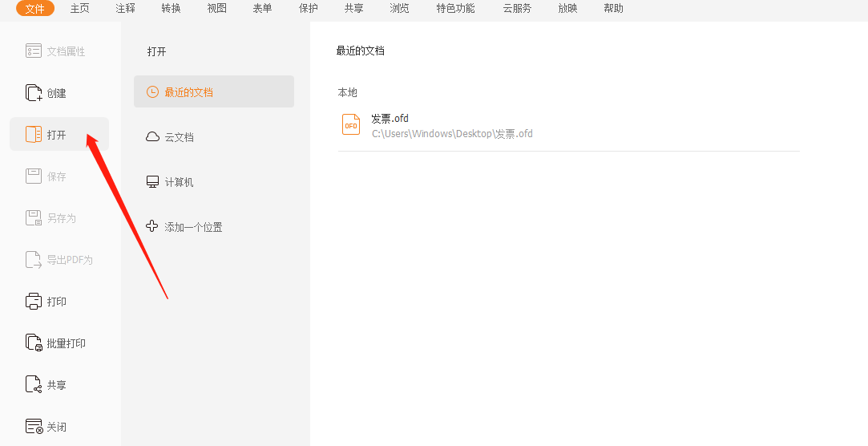Open 批量打印 (Batch Print) icon
This screenshot has width=868, height=446.
pos(34,343)
